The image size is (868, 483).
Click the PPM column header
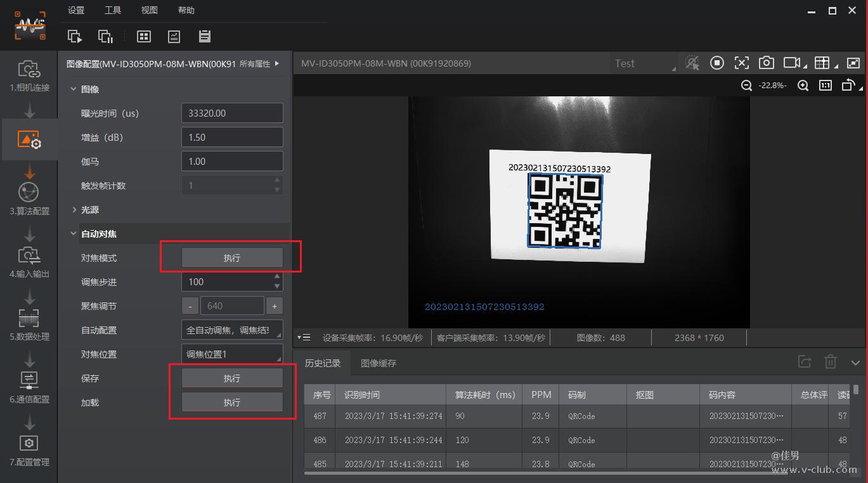[x=541, y=395]
